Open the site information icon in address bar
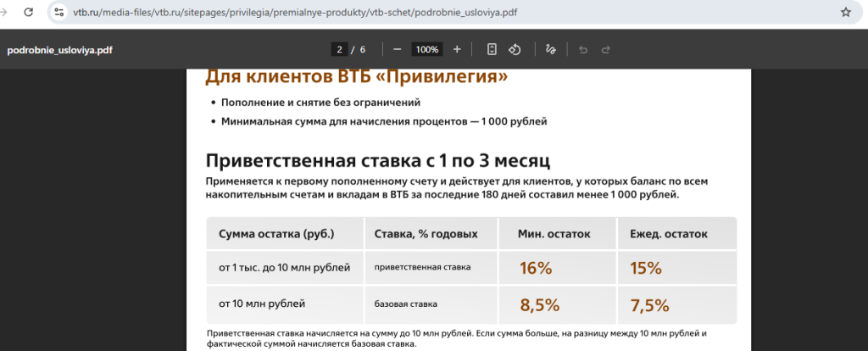Image resolution: width=868 pixels, height=351 pixels. (59, 13)
